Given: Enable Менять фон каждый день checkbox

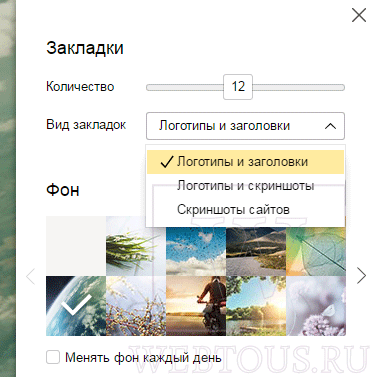Looking at the screenshot, I should point(53,357).
